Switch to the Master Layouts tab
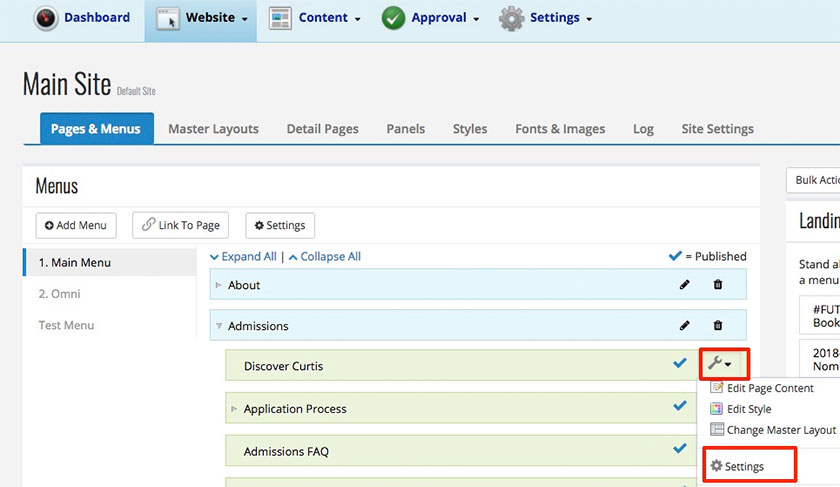Viewport: 840px width, 487px height. 213,129
